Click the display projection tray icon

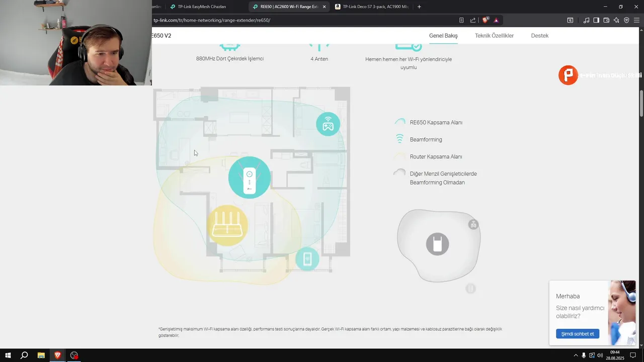(x=592, y=355)
